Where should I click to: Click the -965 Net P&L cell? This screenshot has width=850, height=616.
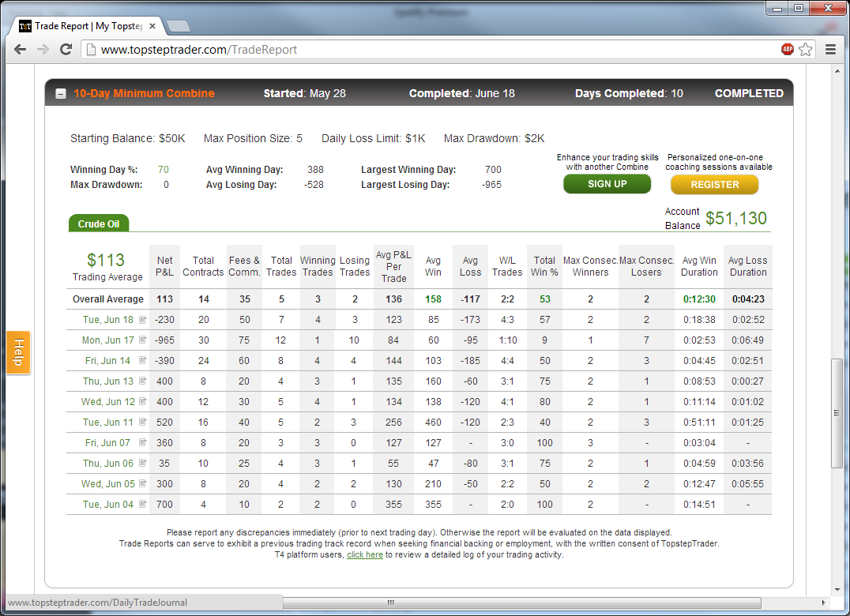pyautogui.click(x=165, y=340)
